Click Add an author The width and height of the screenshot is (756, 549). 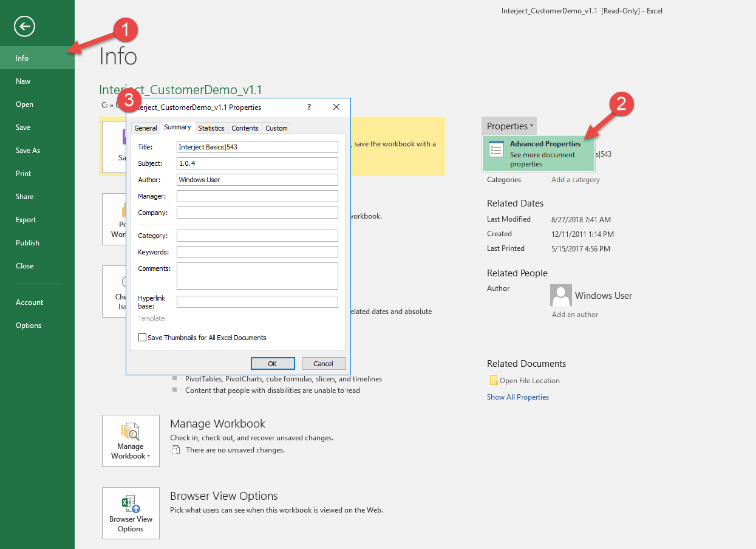click(575, 315)
